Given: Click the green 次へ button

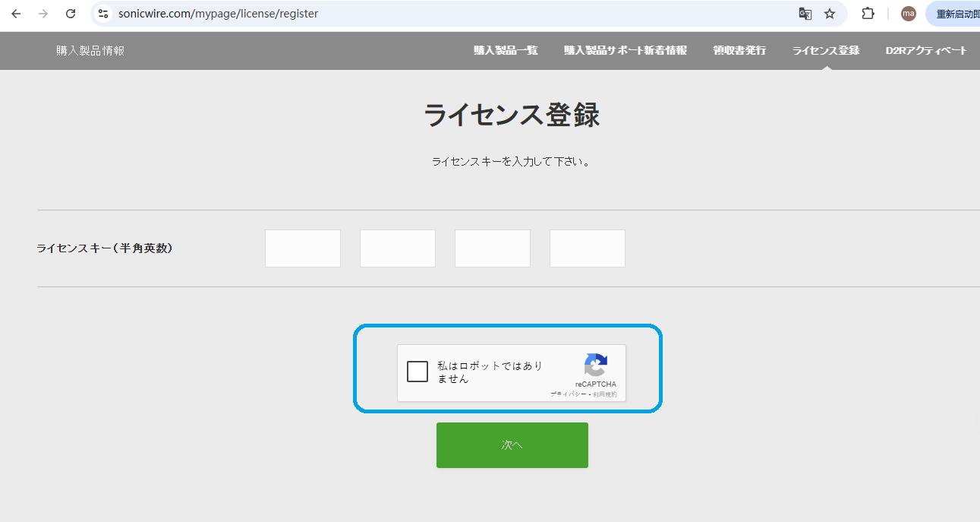Looking at the screenshot, I should (x=512, y=445).
